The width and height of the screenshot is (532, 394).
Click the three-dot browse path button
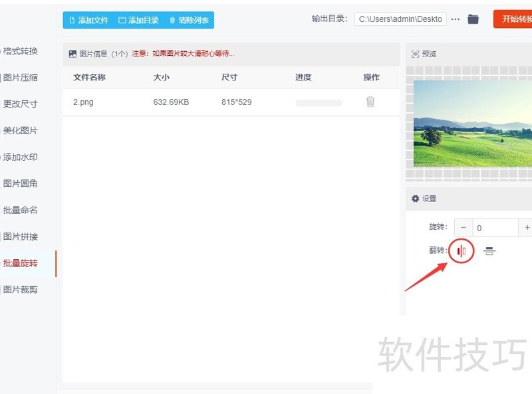[456, 19]
